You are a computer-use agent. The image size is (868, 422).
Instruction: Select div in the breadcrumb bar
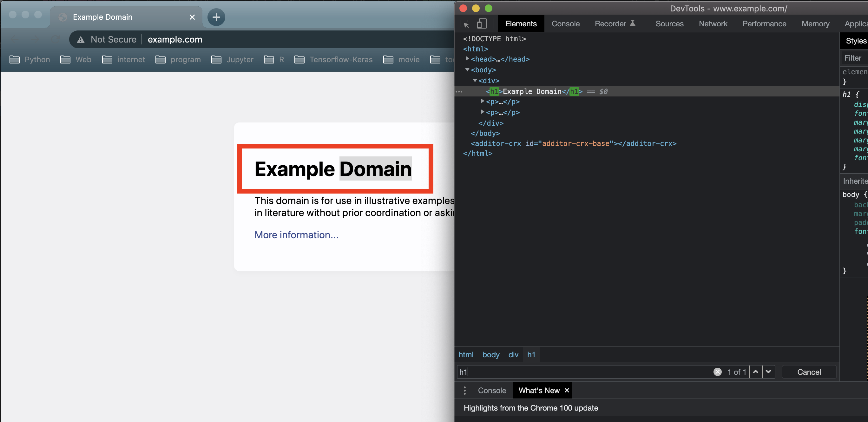(x=513, y=355)
